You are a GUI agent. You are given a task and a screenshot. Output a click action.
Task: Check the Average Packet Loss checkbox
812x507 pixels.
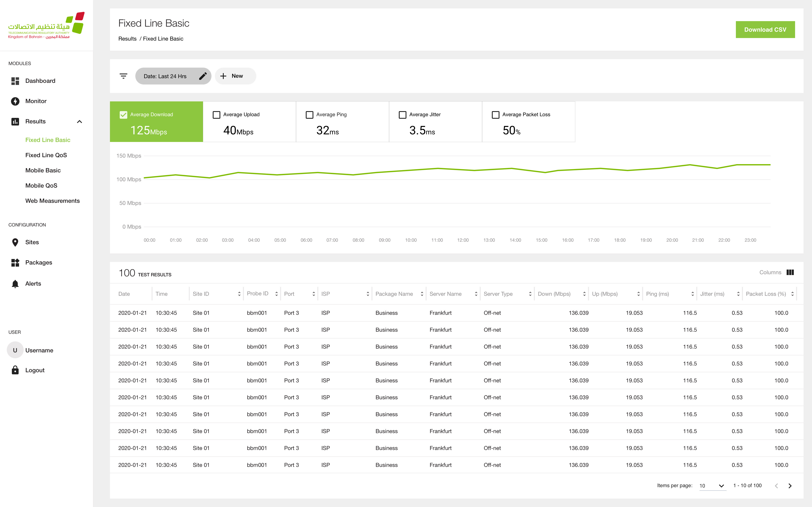495,115
